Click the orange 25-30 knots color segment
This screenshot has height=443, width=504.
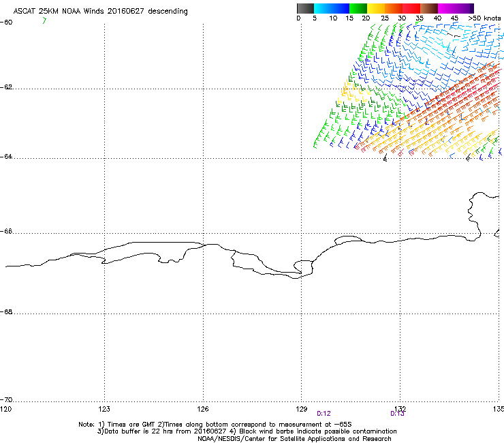394,8
